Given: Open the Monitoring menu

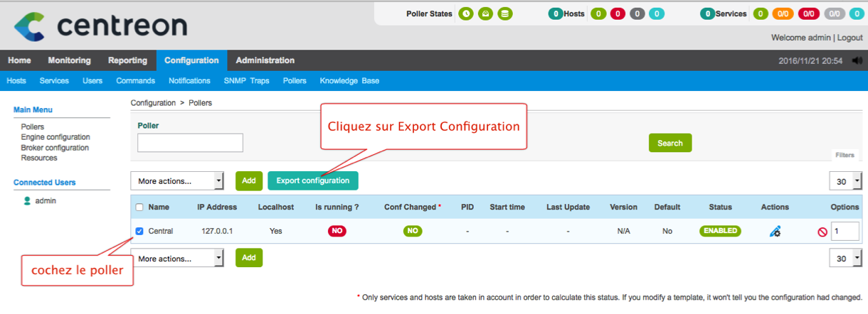Looking at the screenshot, I should pos(69,60).
